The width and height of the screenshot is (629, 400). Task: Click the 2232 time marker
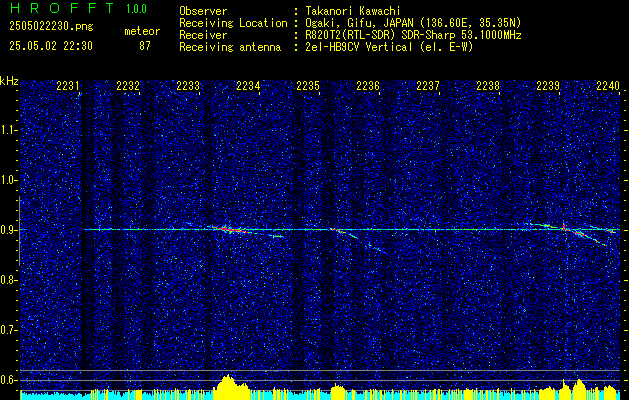(x=128, y=85)
